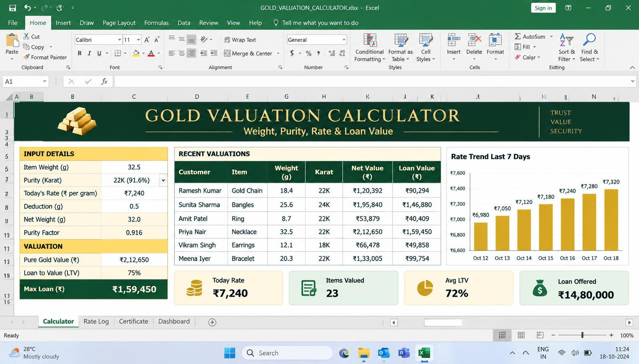Click the fill color bucket swatch

(136, 53)
